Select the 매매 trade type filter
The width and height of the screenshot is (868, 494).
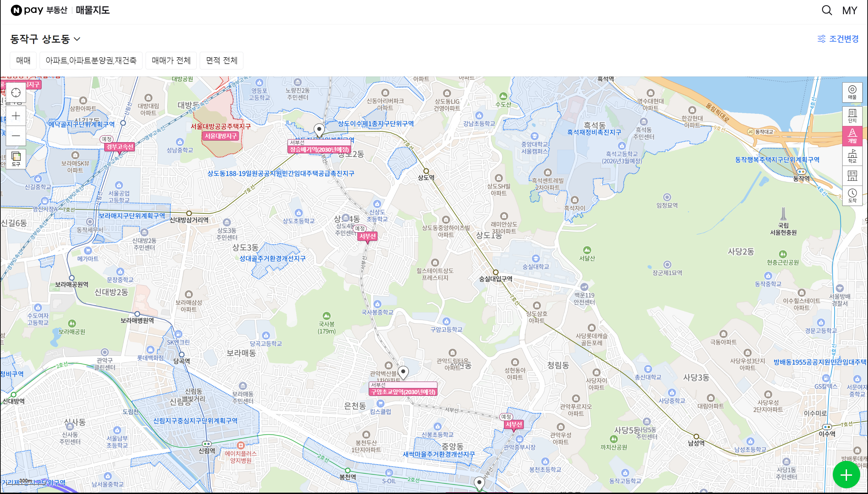pos(23,60)
